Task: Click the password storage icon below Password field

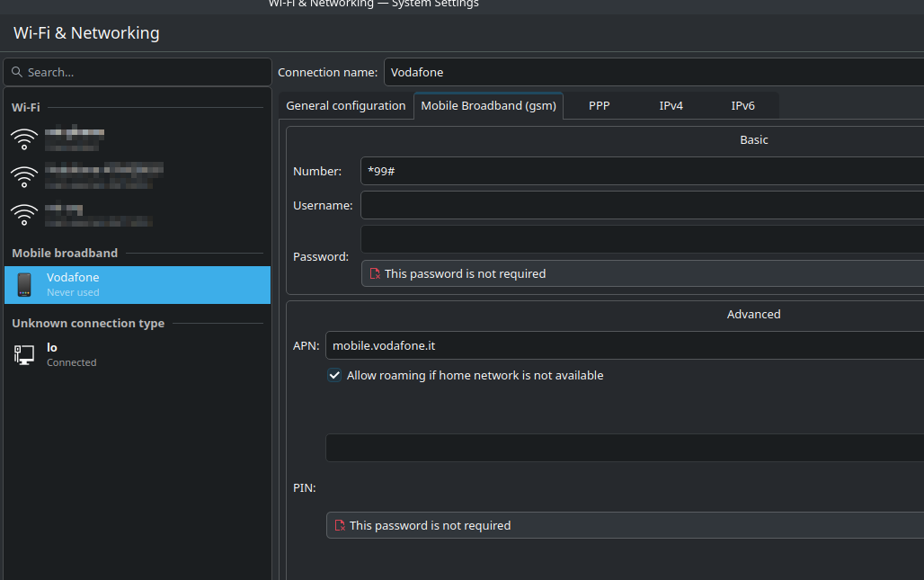Action: pos(375,273)
